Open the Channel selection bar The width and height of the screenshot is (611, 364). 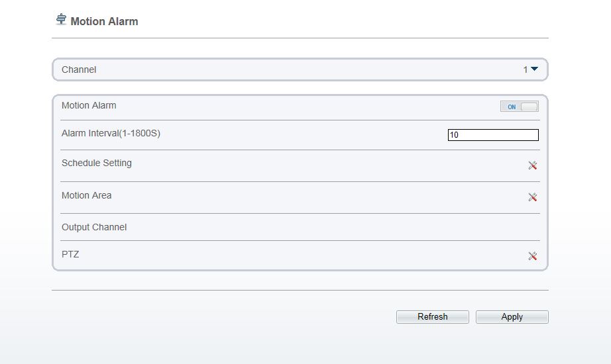pyautogui.click(x=300, y=69)
